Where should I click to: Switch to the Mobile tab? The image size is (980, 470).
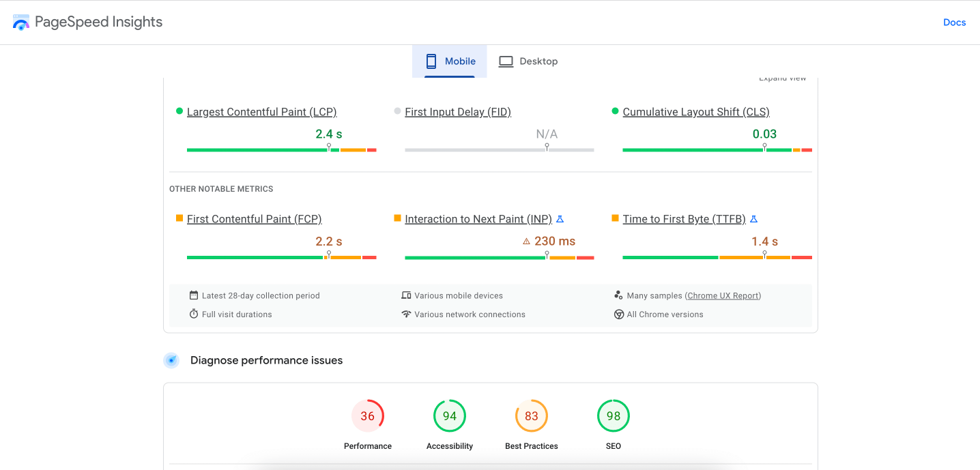[x=450, y=61]
